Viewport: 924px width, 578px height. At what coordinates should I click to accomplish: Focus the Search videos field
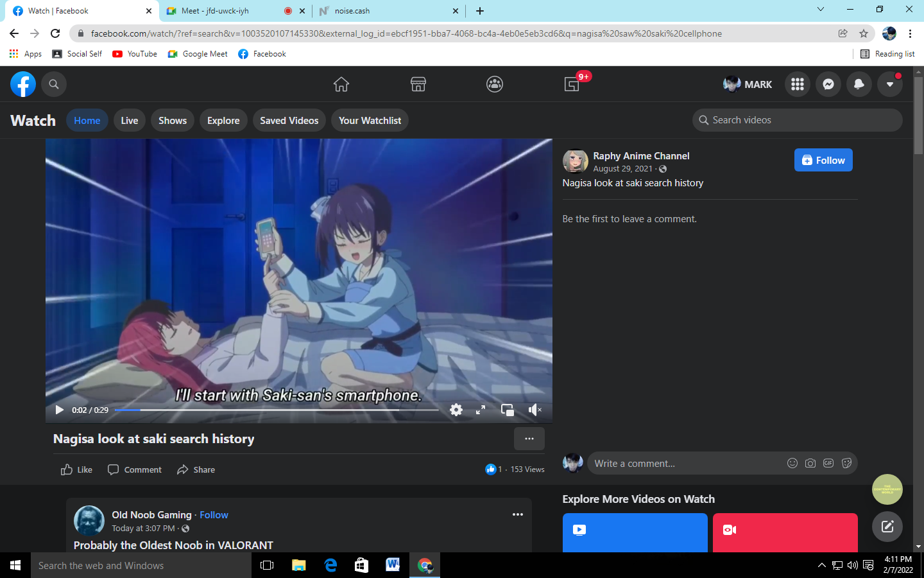798,120
